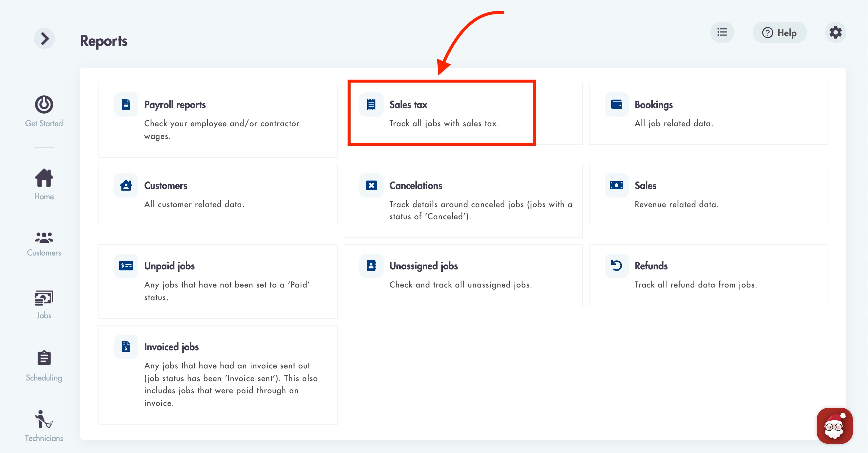This screenshot has height=453, width=868.
Task: Click 'All job related data.' description
Action: click(674, 124)
